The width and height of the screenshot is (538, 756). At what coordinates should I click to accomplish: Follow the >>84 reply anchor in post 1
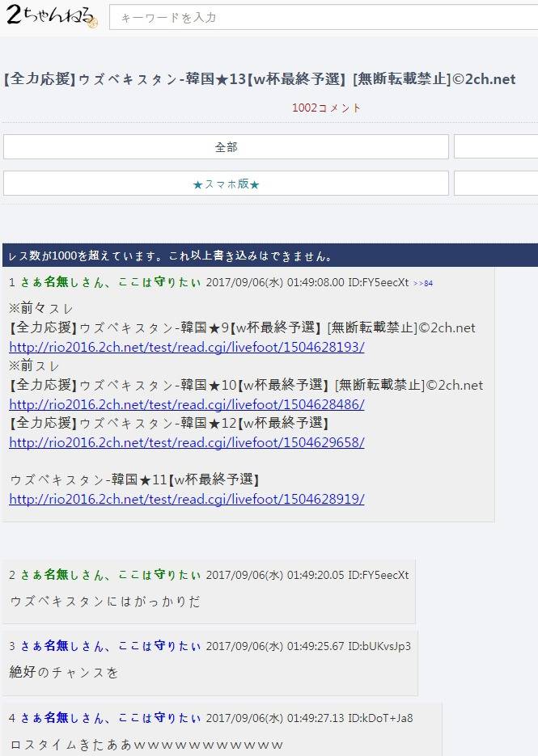pyautogui.click(x=422, y=283)
